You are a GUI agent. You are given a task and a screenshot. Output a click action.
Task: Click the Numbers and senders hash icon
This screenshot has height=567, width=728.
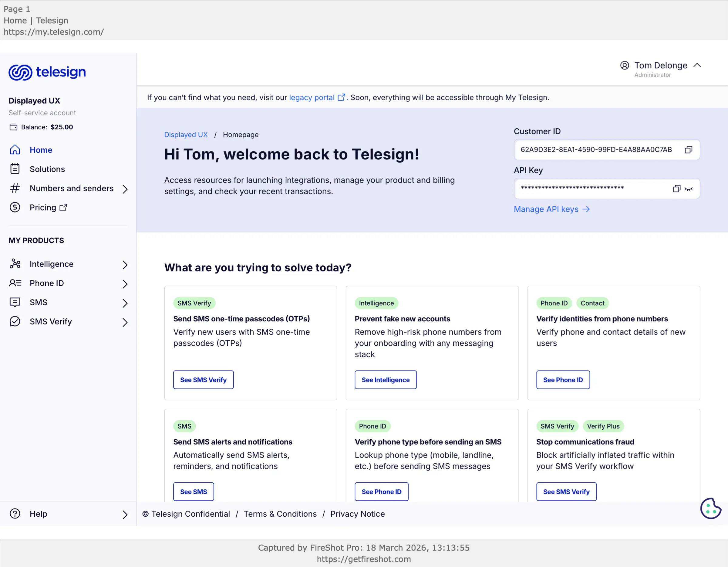tap(15, 188)
